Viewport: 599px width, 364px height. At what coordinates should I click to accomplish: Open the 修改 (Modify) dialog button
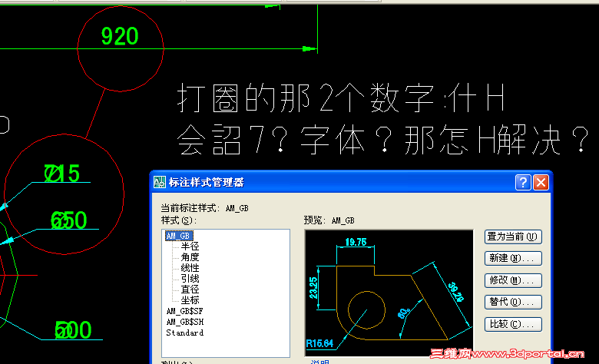(x=513, y=280)
